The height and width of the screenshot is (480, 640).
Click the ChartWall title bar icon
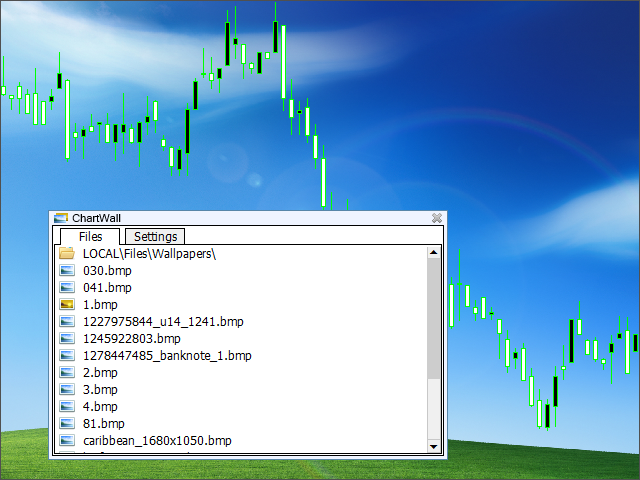[61, 218]
